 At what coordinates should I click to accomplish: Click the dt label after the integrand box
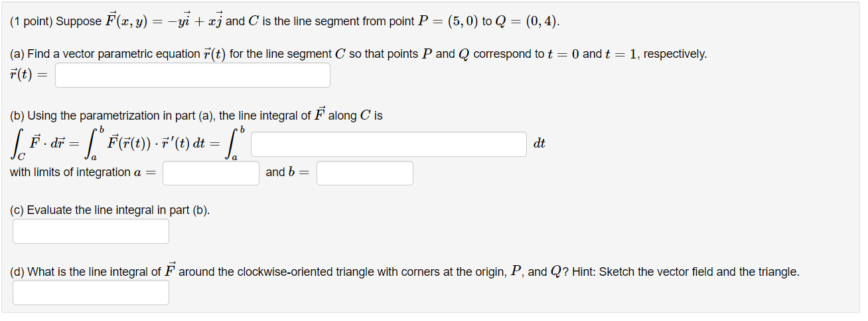coord(539,144)
